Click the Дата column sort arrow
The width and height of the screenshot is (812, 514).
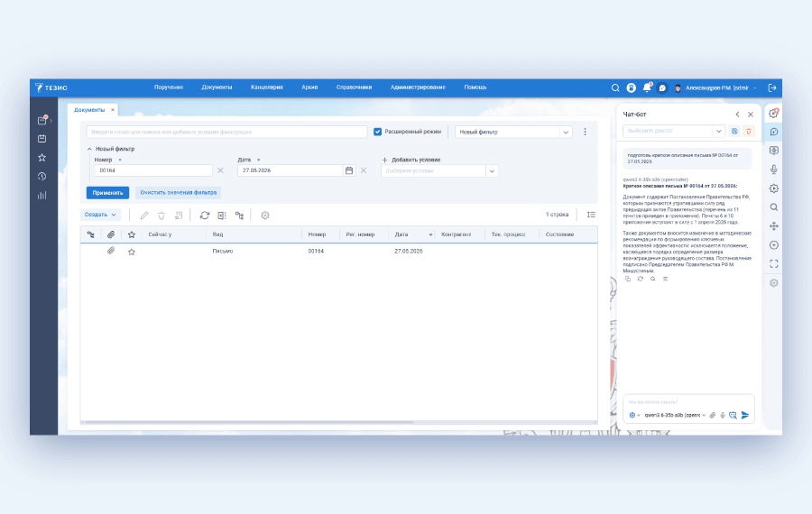point(430,235)
